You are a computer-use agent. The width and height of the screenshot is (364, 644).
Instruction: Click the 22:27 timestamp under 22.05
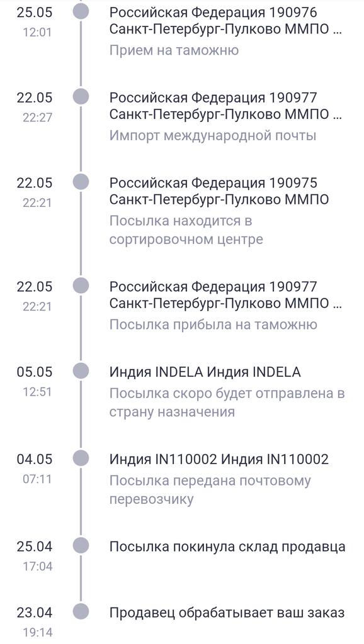37,118
